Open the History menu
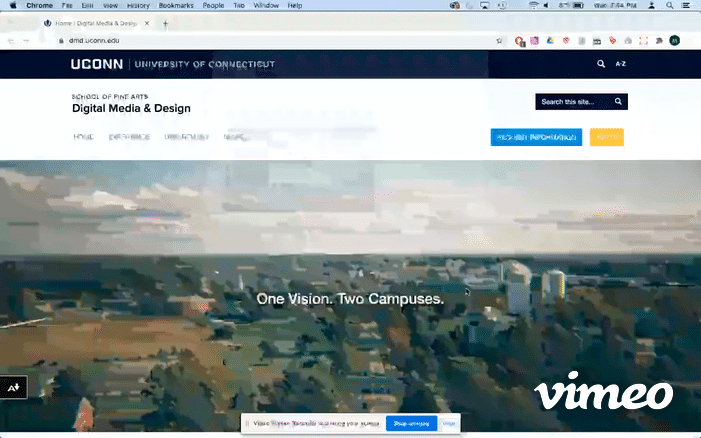 [138, 5]
